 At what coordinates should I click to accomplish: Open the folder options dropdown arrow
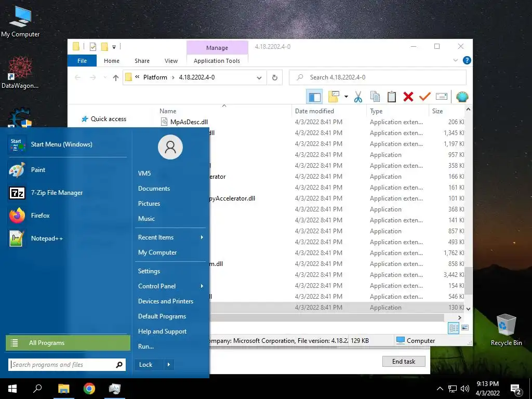coord(346,97)
